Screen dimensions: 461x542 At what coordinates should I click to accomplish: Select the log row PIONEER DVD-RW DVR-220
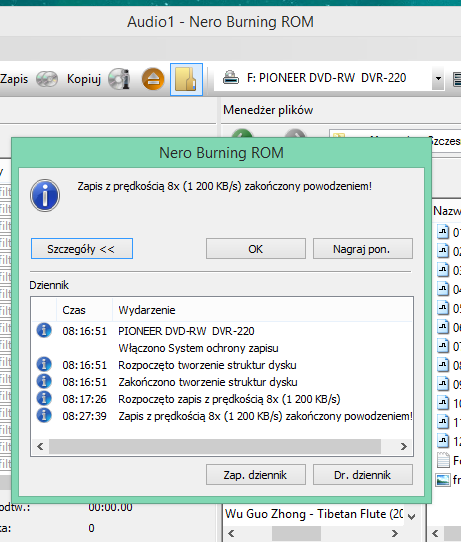(x=222, y=331)
